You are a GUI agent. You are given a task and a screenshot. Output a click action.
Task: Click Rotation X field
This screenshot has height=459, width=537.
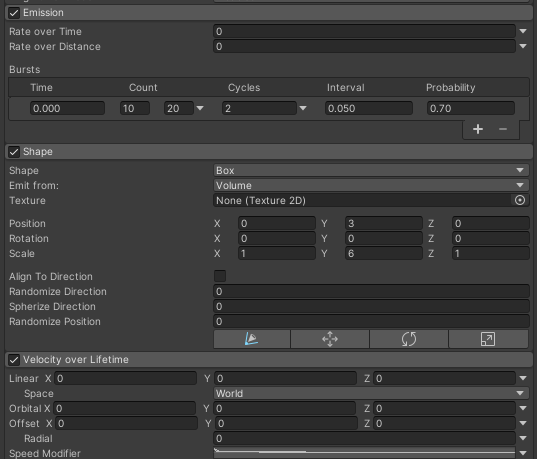click(277, 238)
